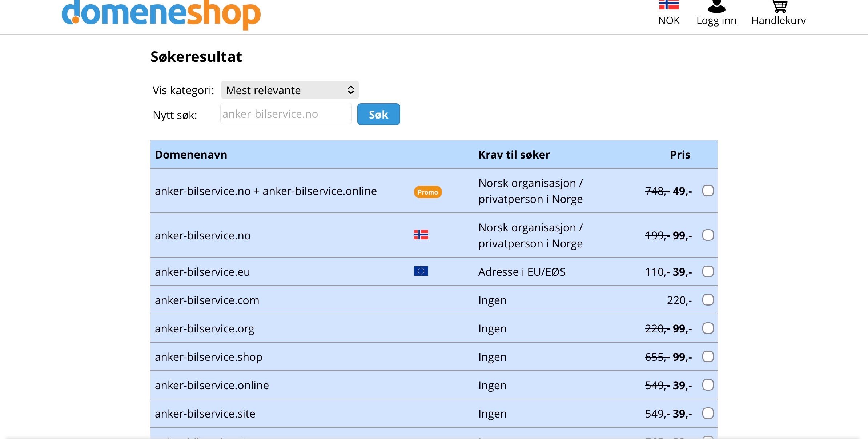Click the NOK currency label
Screen dimensions: 868x439
pos(669,21)
